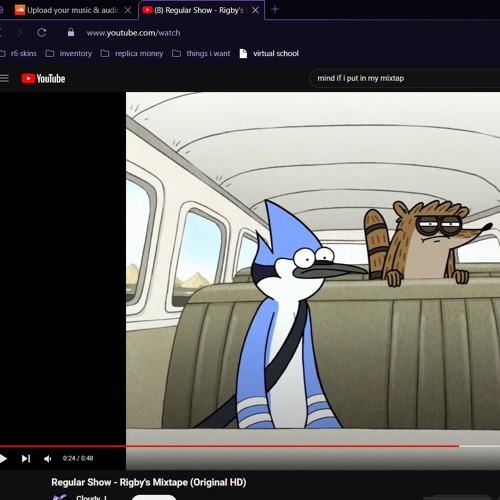Close the Regular Show YouTube tab
The image size is (500, 500).
[255, 10]
